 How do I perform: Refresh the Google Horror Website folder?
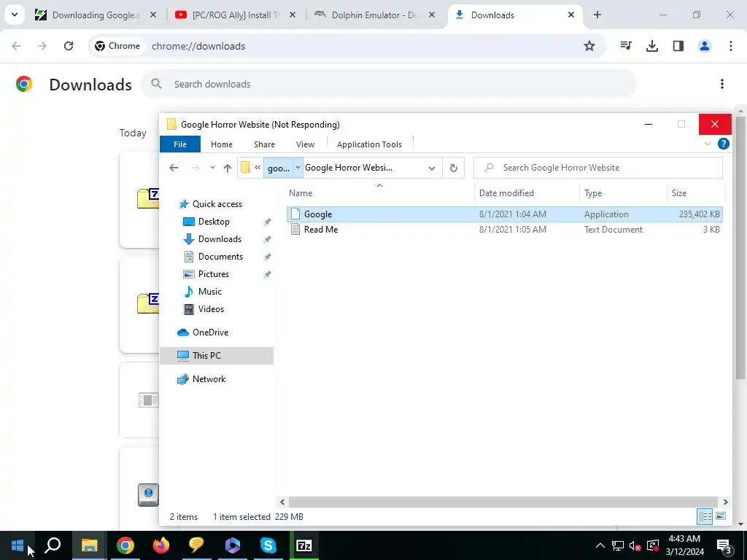tap(454, 168)
